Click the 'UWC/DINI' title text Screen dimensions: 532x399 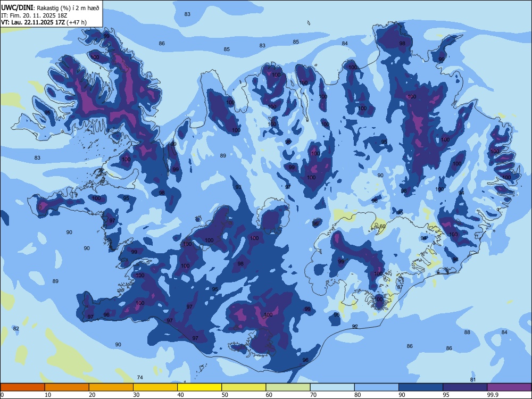pyautogui.click(x=17, y=7)
